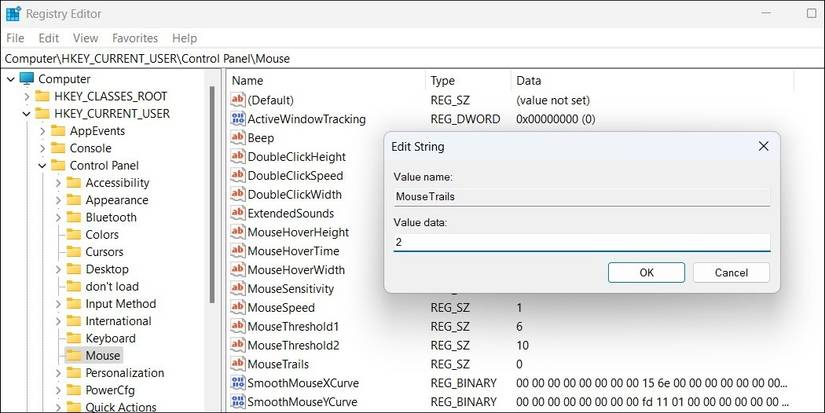Select the Keyboard key in the tree
Viewport: 825px width, 413px height.
110,338
